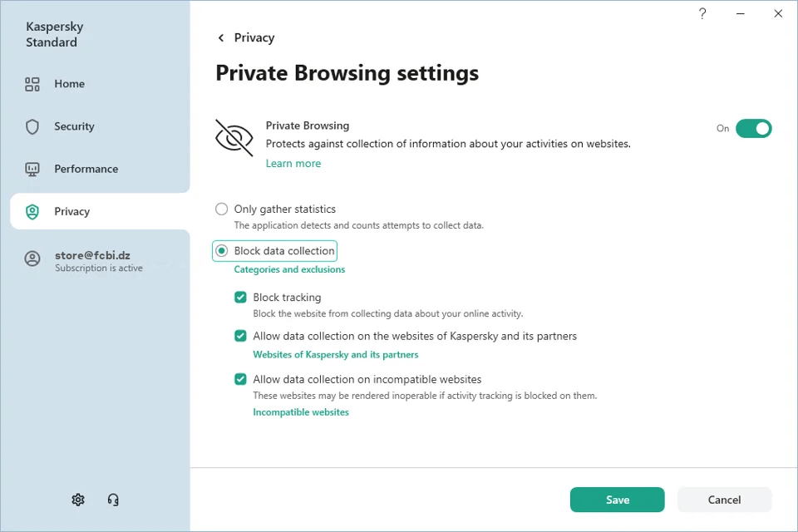Open settings via the gear icon
798x532 pixels.
[78, 500]
